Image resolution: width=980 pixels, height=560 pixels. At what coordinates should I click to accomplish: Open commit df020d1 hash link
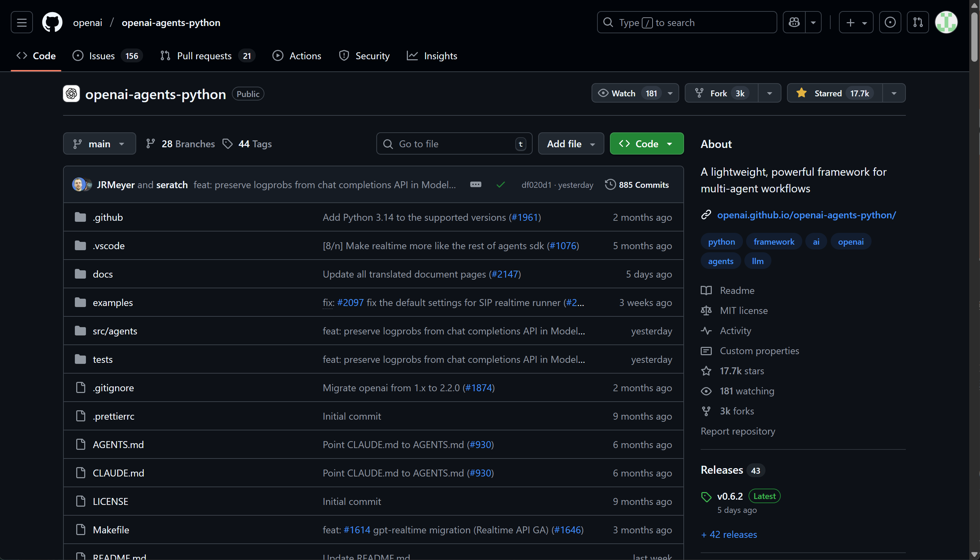(x=536, y=185)
